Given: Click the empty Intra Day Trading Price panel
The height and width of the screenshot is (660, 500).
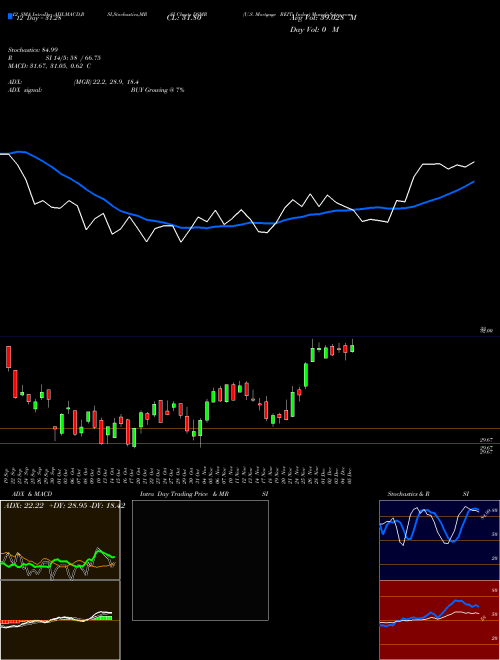Looking at the screenshot, I should point(200,560).
